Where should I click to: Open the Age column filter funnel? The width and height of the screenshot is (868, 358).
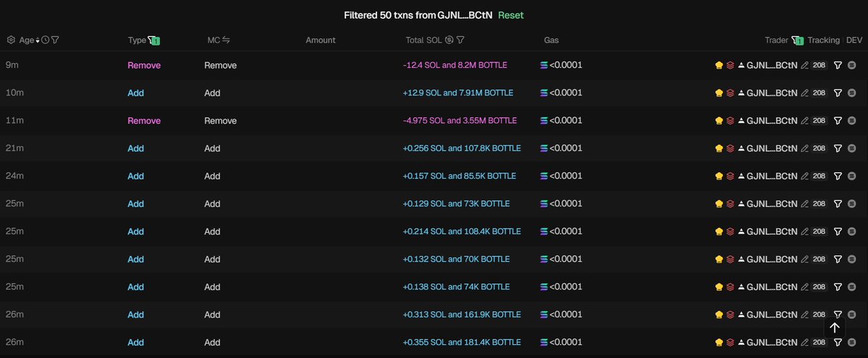55,40
